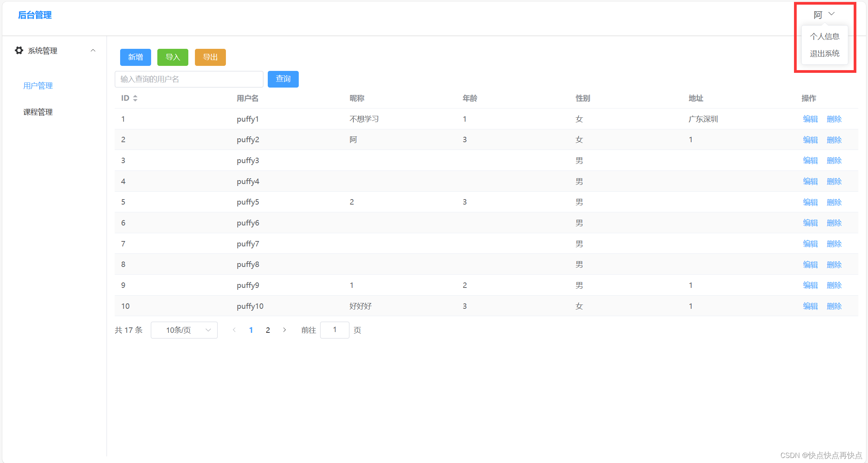Screen dimensions: 868x463
Task: Click the gear icon beside 系统管理
Action: coord(19,50)
